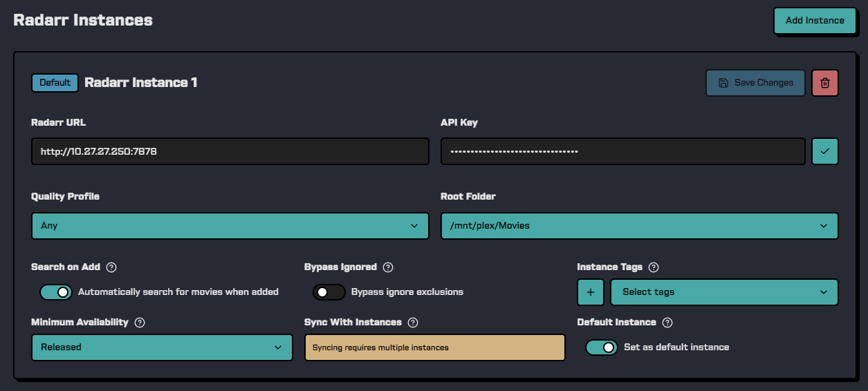Enable bypass ignore exclusions switch
The height and width of the screenshot is (391, 868).
click(329, 292)
